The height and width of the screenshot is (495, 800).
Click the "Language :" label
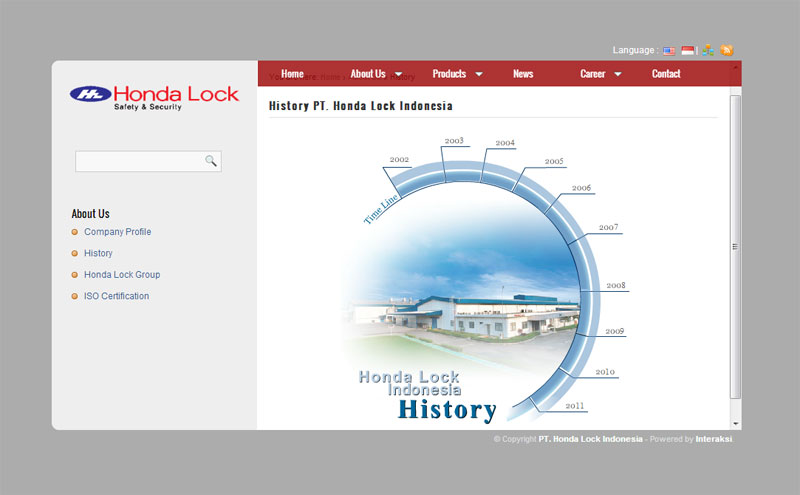(635, 50)
